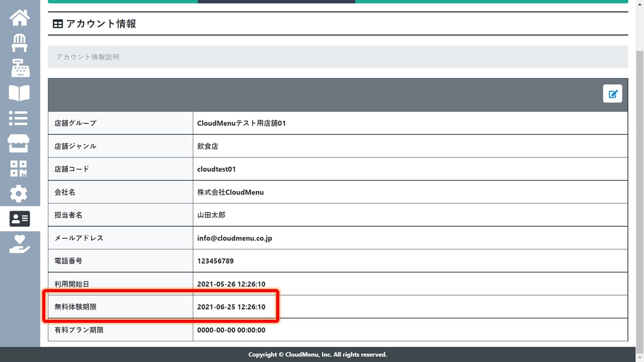The height and width of the screenshot is (362, 644).
Task: Open the home icon in sidebar
Action: [x=20, y=17]
